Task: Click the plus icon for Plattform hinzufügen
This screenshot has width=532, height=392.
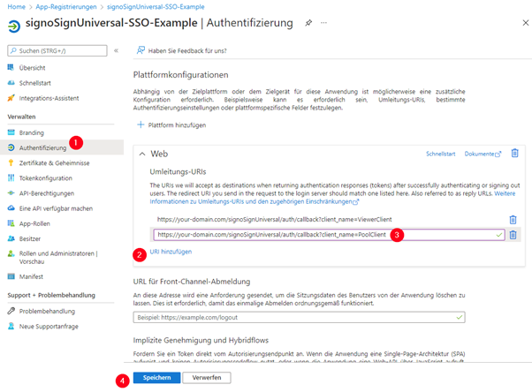Action: 140,125
